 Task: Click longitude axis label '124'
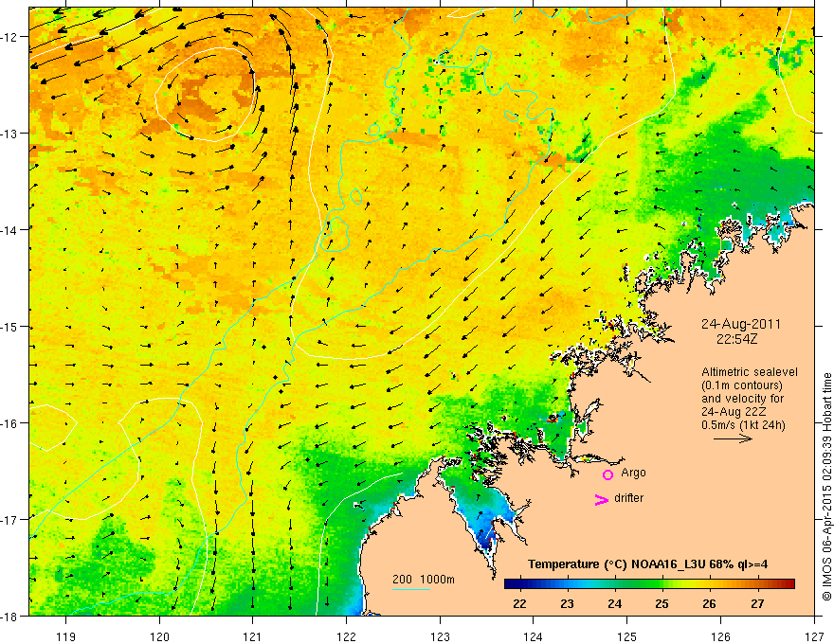click(534, 636)
